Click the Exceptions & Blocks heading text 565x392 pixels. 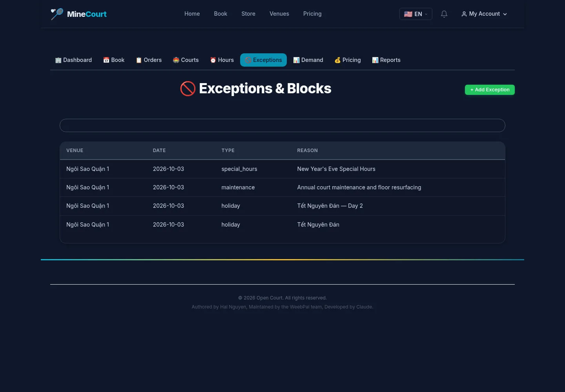[265, 89]
